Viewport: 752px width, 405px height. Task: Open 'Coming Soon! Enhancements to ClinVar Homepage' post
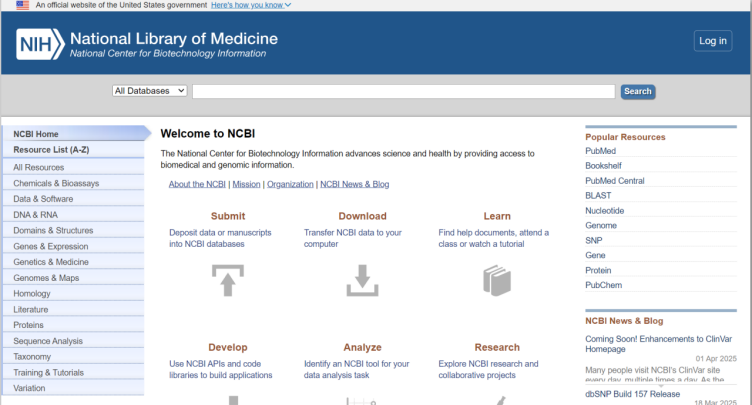[x=658, y=344]
